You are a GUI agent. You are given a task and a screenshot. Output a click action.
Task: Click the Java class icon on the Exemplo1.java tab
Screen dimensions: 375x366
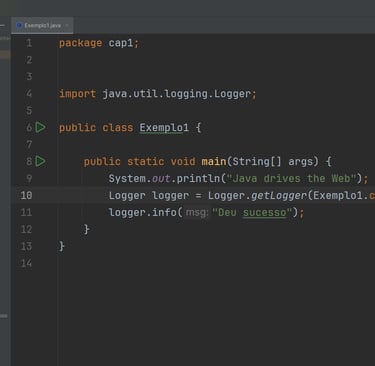click(19, 25)
